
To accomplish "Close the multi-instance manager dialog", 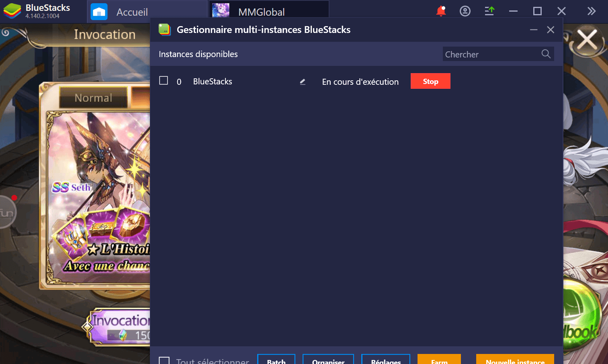I will [x=551, y=30].
